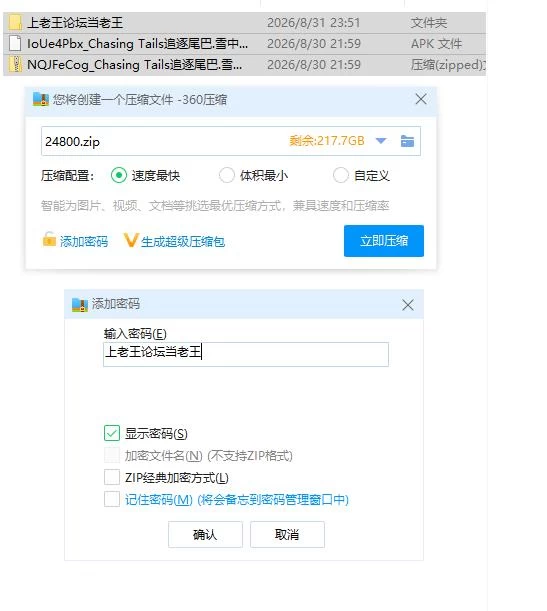Screen dimensions: 547x611
Task: Click the APK 文件 type cell
Action: point(436,44)
